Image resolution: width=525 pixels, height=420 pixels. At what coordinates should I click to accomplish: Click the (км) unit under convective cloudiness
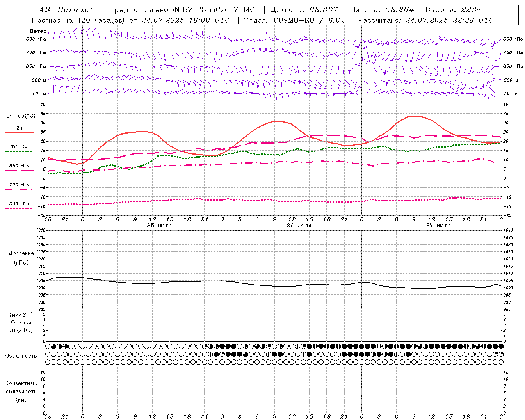pos(21,399)
